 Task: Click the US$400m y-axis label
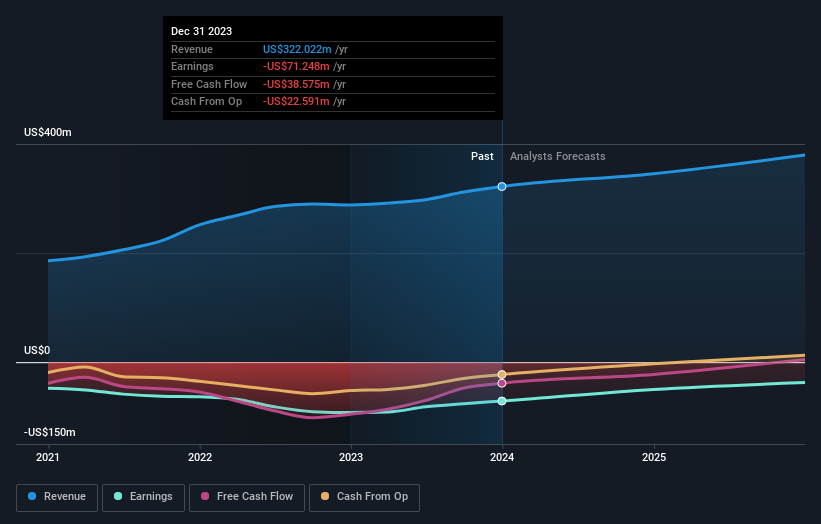click(48, 132)
